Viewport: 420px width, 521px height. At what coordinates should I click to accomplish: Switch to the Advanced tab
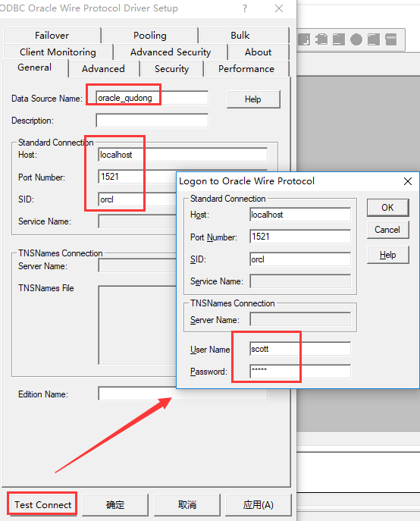pyautogui.click(x=103, y=69)
